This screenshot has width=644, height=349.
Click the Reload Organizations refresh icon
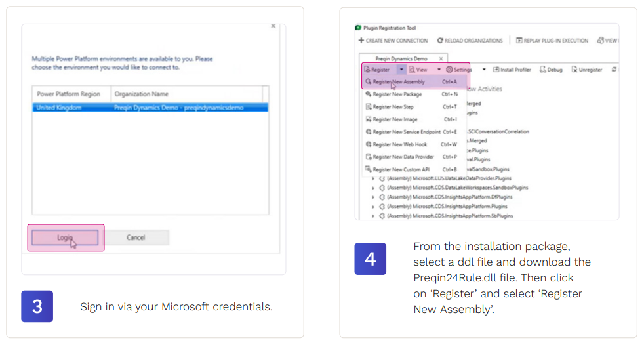point(440,40)
